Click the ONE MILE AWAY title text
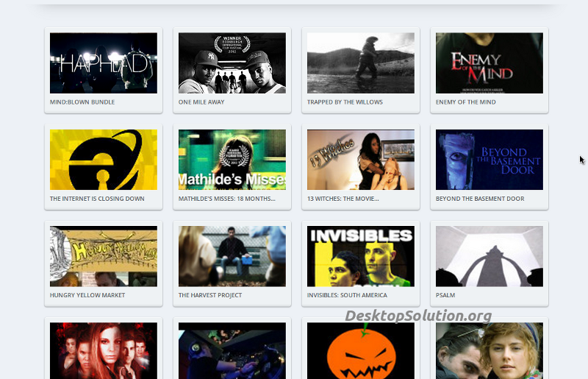Image resolution: width=588 pixels, height=379 pixels. click(201, 102)
